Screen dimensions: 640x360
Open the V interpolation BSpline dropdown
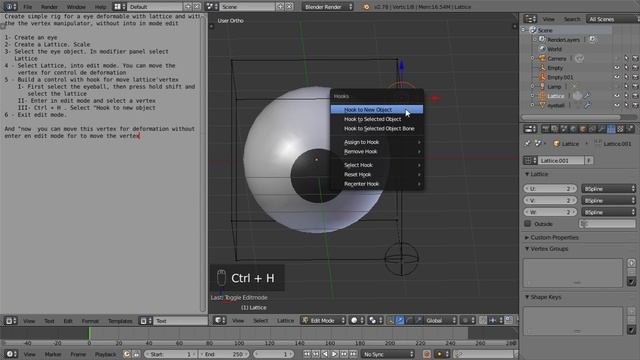(609, 200)
